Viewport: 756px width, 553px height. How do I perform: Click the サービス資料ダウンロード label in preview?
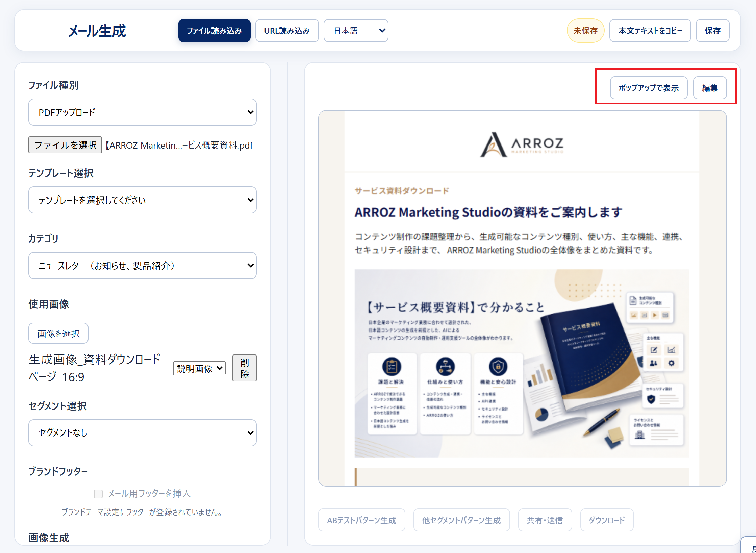coord(402,191)
